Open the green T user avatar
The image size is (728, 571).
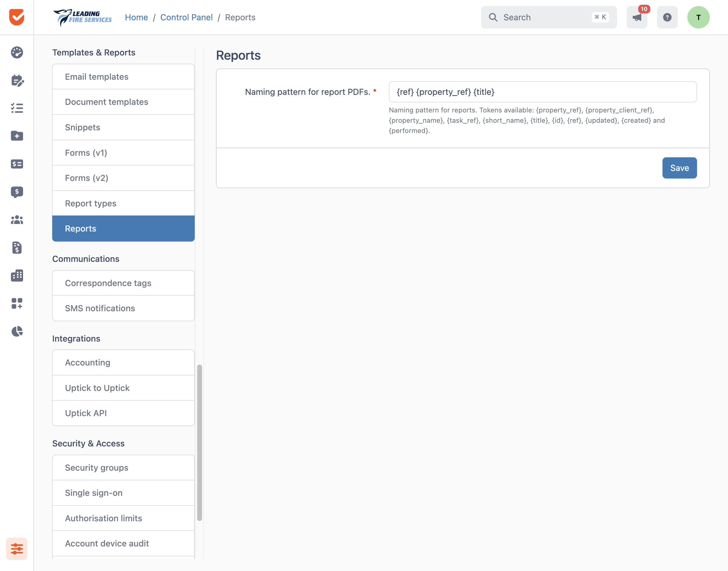[x=699, y=17]
